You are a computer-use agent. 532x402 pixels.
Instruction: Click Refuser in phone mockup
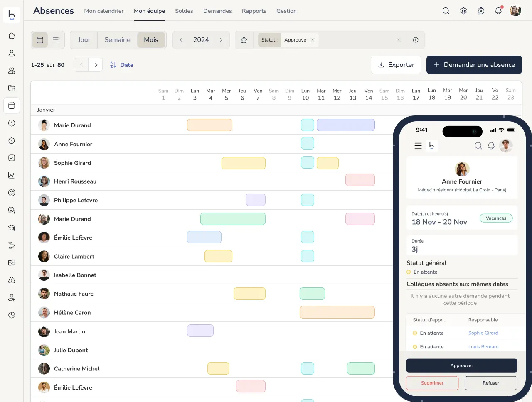click(491, 383)
